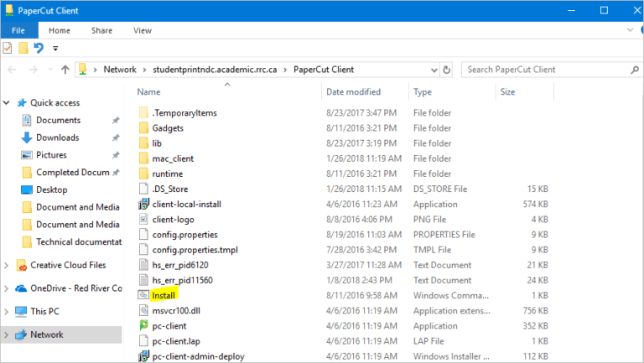Click the pc-client application icon
Screen dimensions: 644x363
coord(143,325)
